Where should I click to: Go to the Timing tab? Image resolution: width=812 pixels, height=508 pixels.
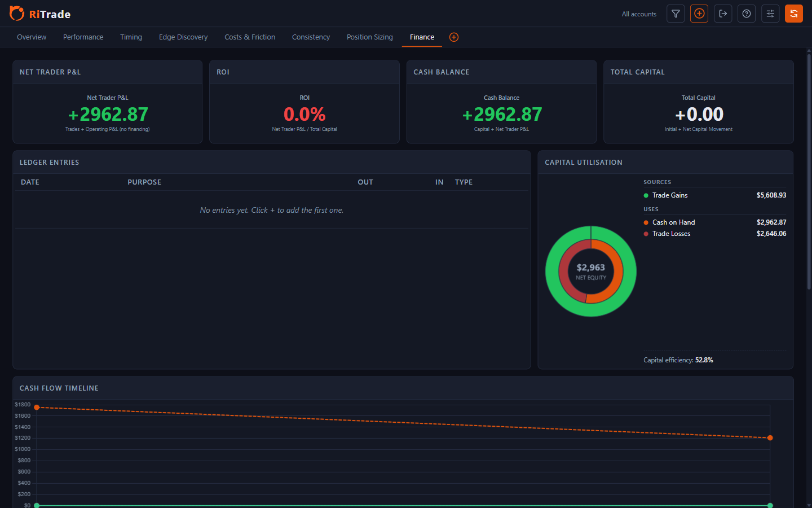point(131,37)
